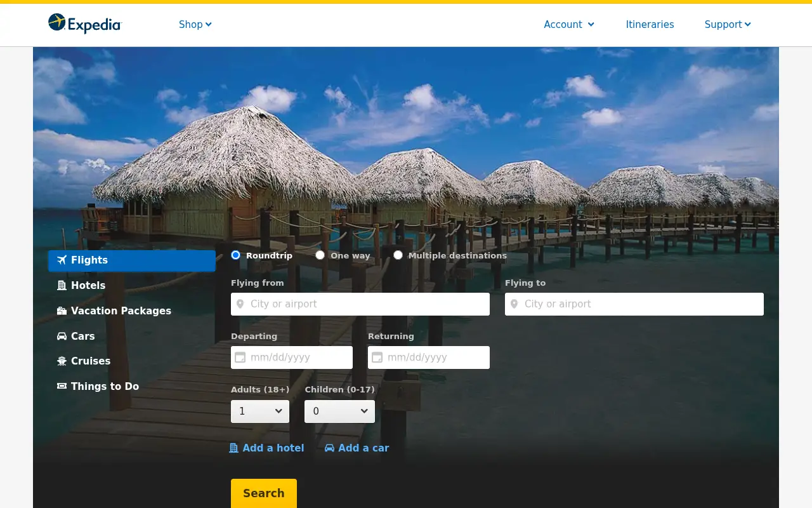Click the ticket icon beside Things to Do
Image resolution: width=812 pixels, height=508 pixels.
click(x=62, y=386)
